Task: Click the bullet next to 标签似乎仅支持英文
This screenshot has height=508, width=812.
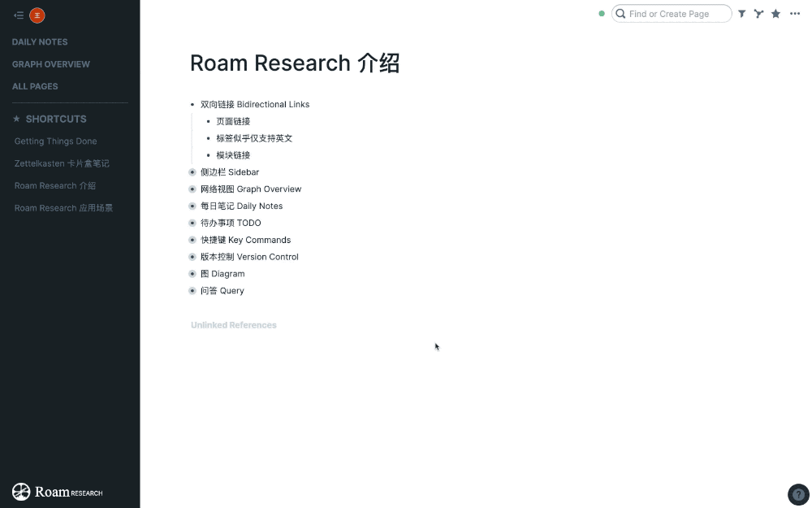Action: (208, 138)
